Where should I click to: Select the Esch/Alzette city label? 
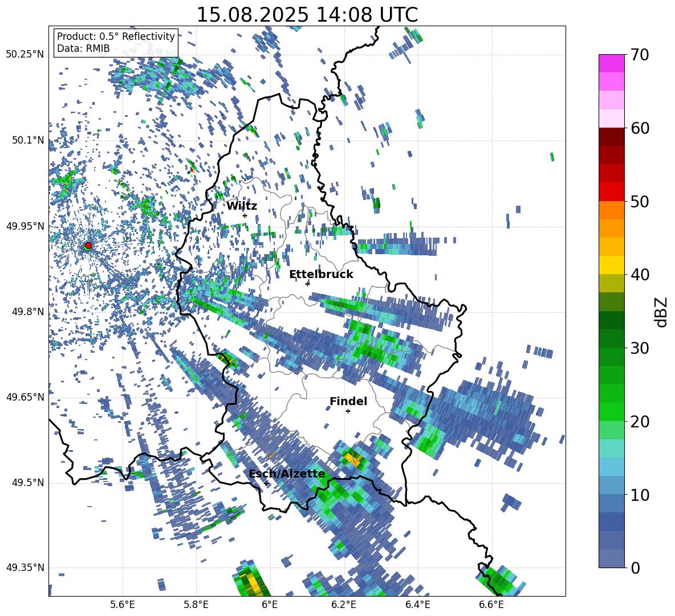(287, 474)
